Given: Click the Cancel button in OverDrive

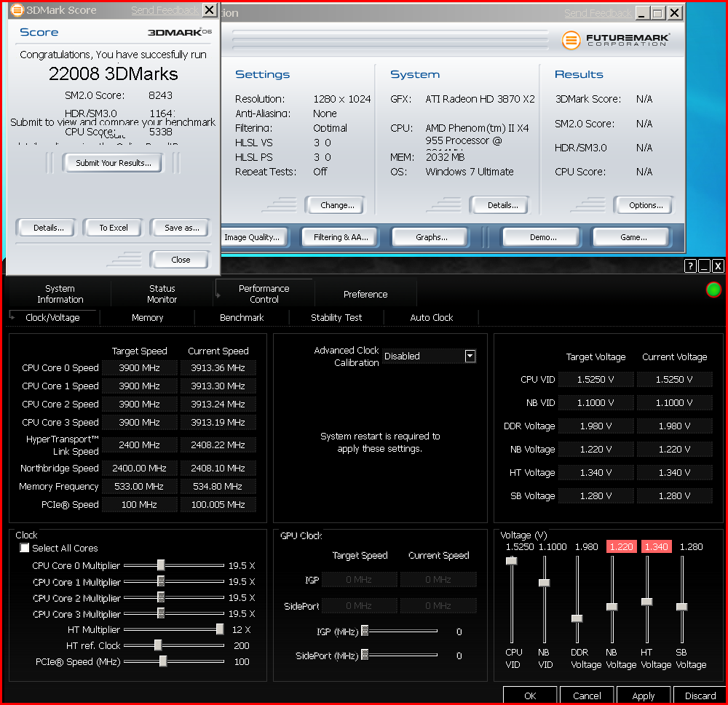Looking at the screenshot, I should point(587,696).
